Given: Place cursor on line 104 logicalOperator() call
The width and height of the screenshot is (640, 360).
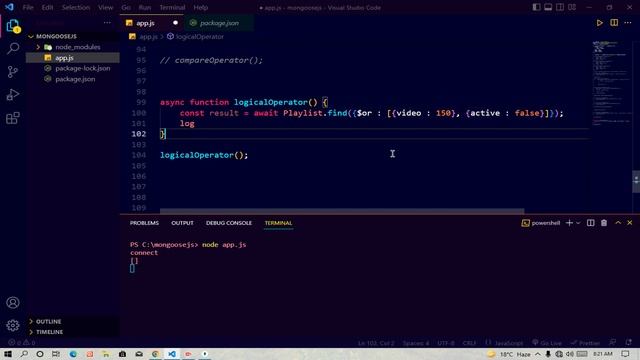Looking at the screenshot, I should pyautogui.click(x=204, y=155).
